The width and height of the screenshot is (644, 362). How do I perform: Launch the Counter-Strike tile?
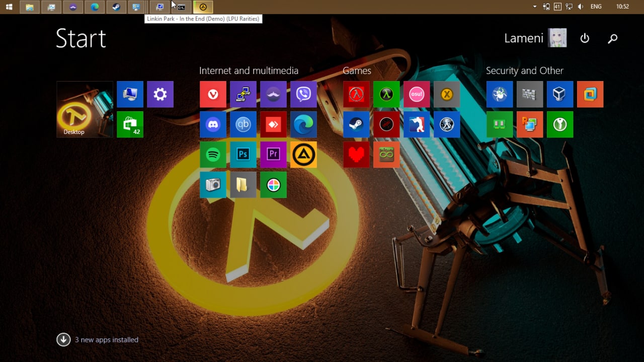(x=417, y=124)
